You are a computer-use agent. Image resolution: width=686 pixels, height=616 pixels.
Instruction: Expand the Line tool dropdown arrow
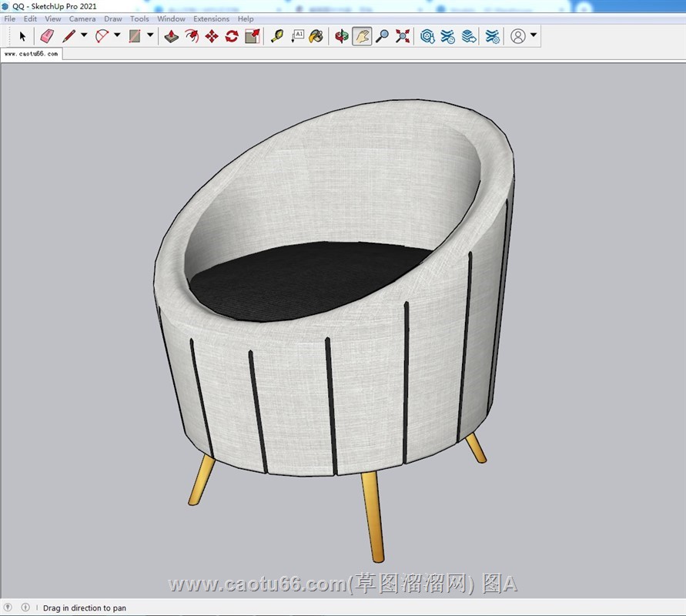84,35
